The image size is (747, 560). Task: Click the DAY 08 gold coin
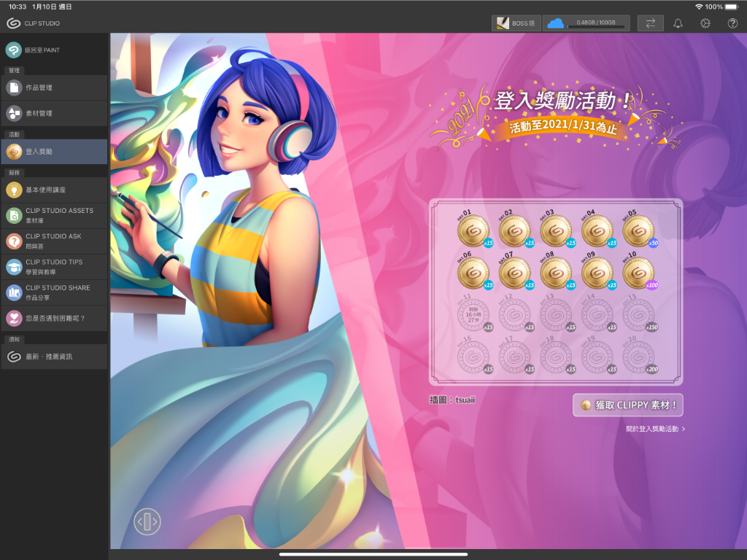tap(556, 273)
